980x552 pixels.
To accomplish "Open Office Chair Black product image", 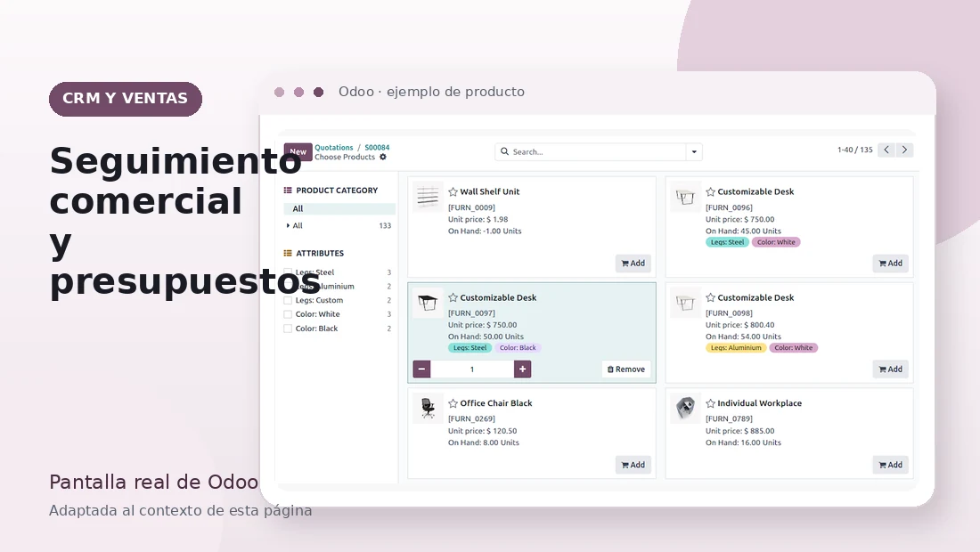I will (429, 408).
